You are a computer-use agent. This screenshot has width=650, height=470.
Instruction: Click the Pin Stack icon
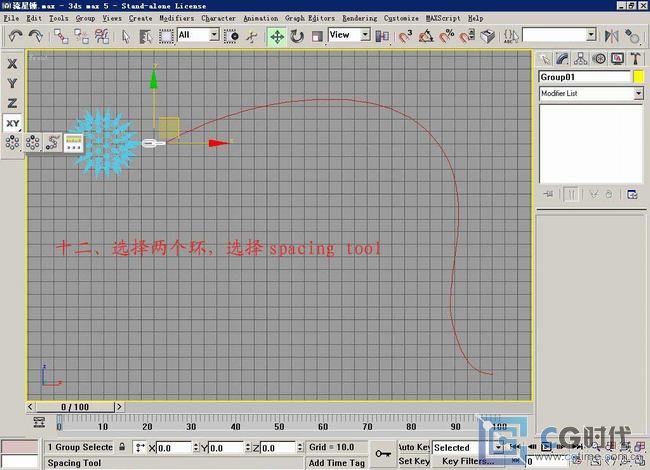549,194
